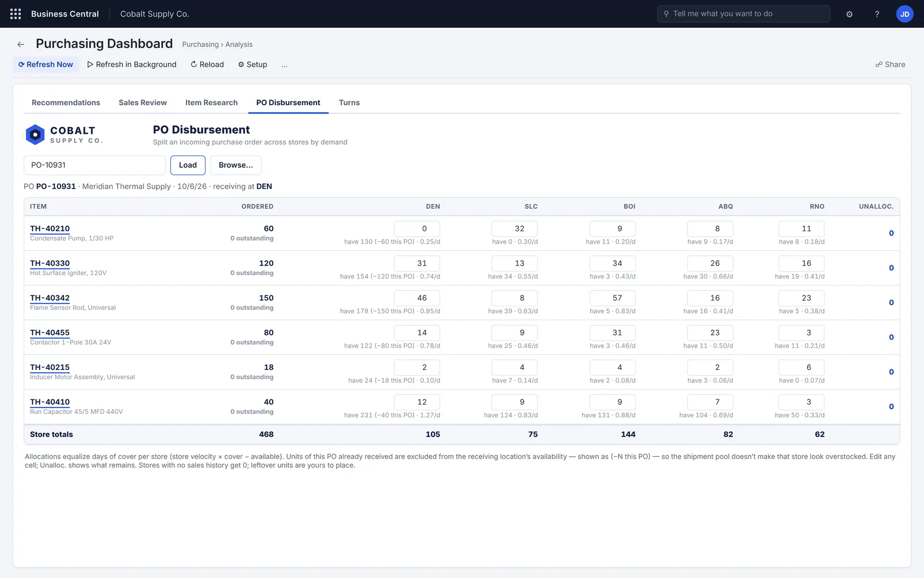Open item TH-40342 link
924x578 pixels.
coord(50,298)
